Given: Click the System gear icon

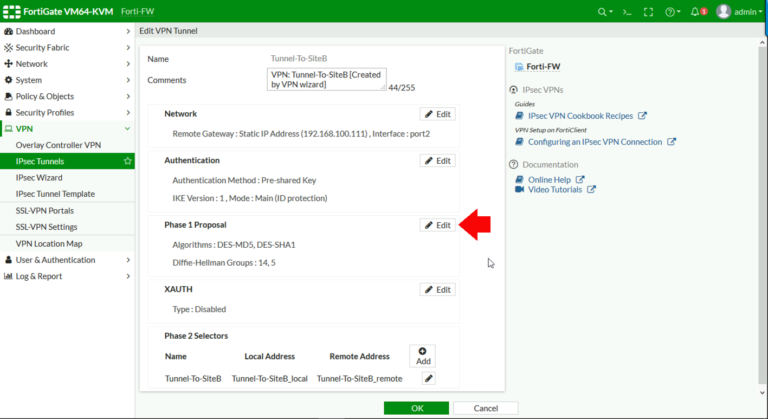Looking at the screenshot, I should click(x=8, y=80).
